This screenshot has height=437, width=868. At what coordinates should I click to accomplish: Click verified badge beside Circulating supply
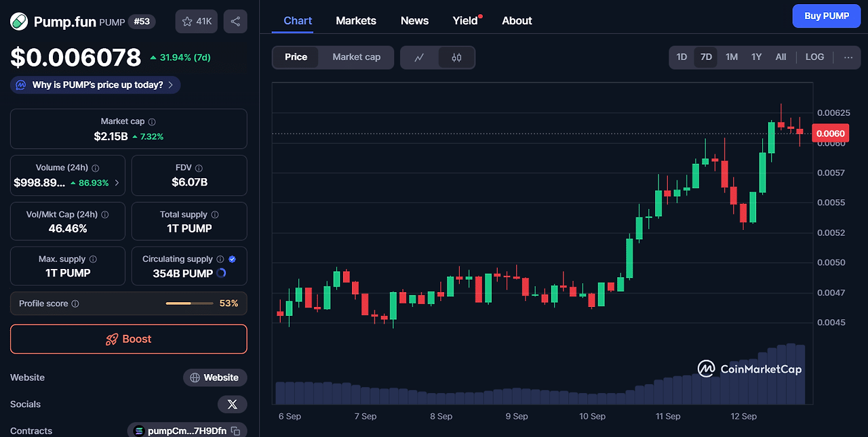[233, 259]
